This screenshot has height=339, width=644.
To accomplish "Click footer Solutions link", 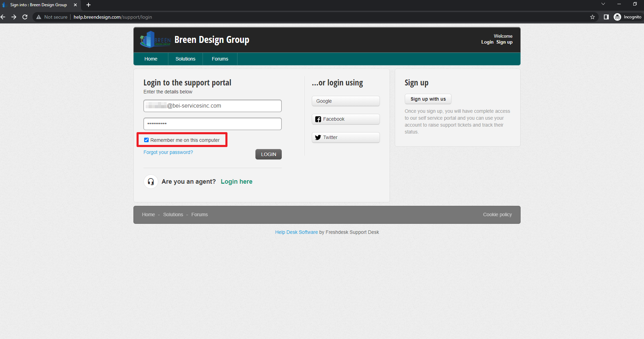I will coord(173,214).
